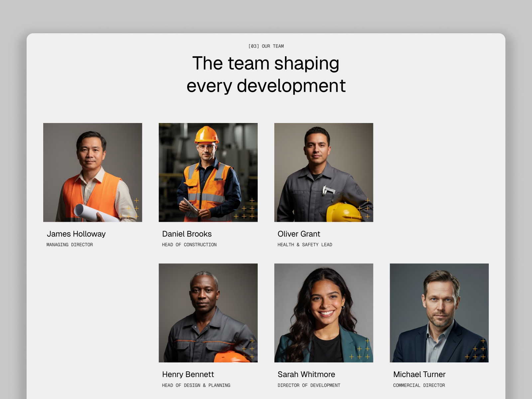Open the Michael Turner name link
Image resolution: width=532 pixels, height=399 pixels.
[419, 374]
